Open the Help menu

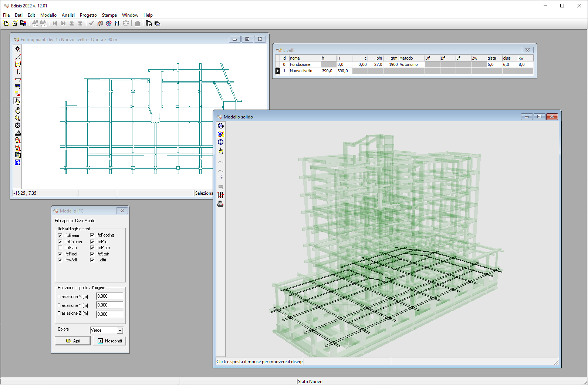click(x=148, y=15)
